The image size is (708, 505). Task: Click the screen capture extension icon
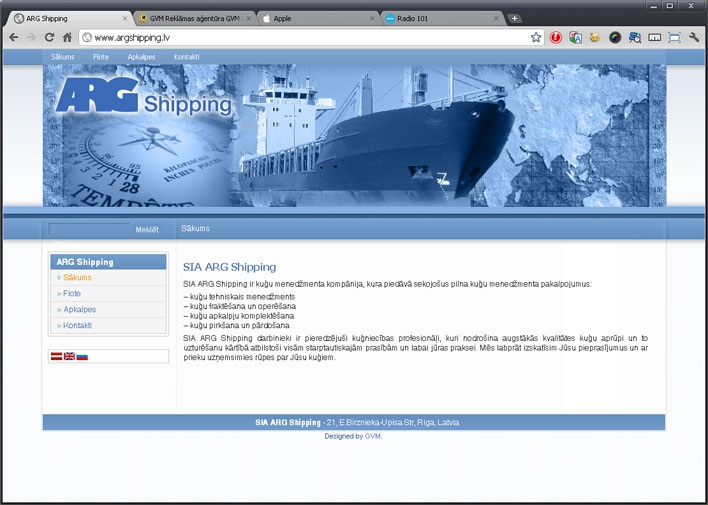675,37
